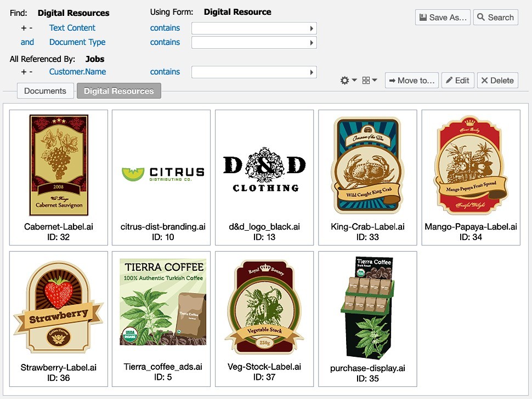Screen dimensions: 532x399
Task: Switch to the Documents tab
Action: tap(45, 91)
